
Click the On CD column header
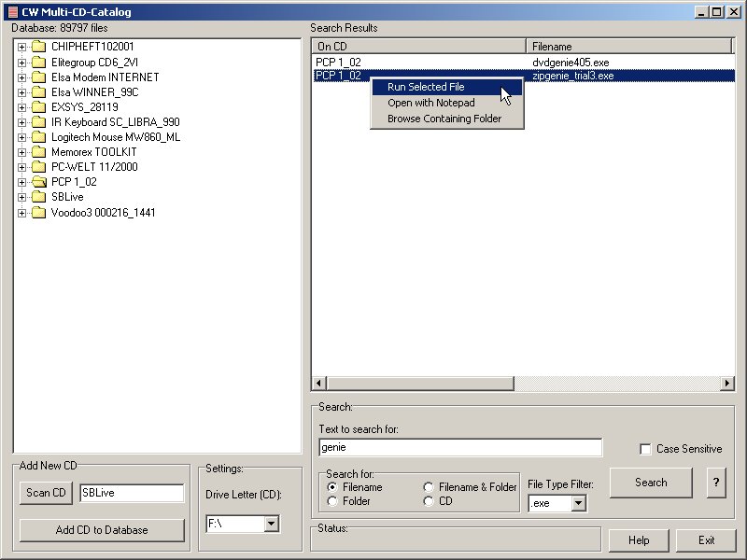click(418, 46)
